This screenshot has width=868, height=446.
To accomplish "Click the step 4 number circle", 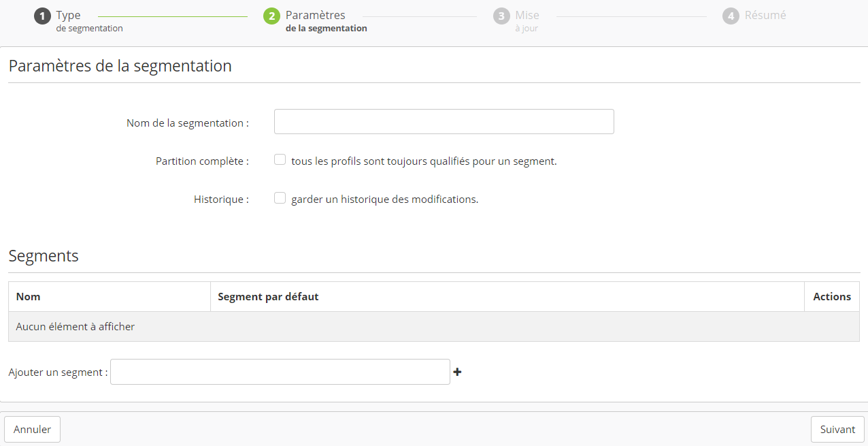I will (731, 16).
